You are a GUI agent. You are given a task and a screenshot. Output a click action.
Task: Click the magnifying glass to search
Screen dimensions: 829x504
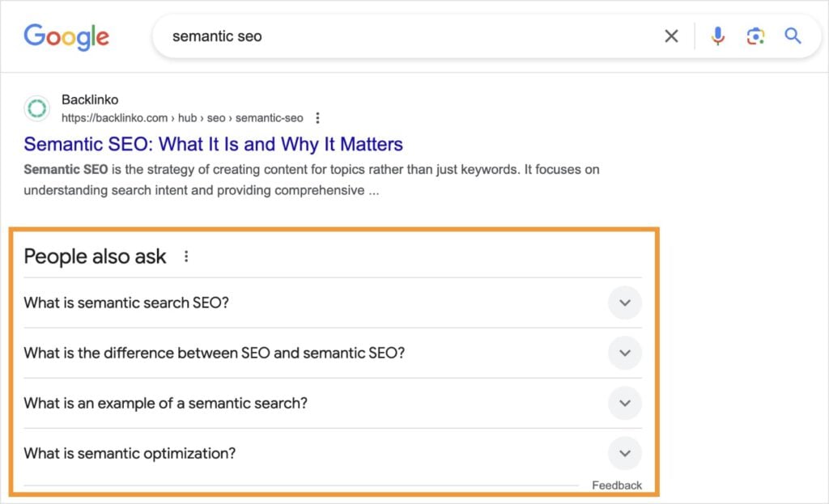(x=793, y=36)
